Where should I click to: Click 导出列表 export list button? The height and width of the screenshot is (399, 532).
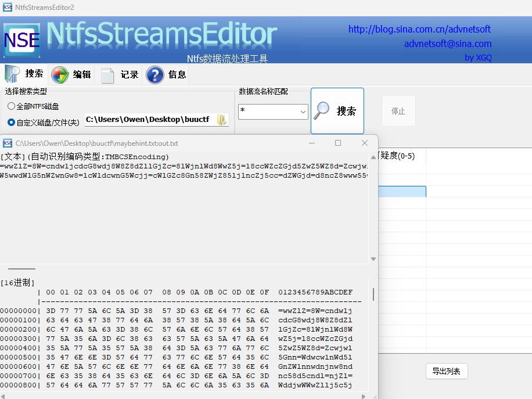pyautogui.click(x=447, y=371)
